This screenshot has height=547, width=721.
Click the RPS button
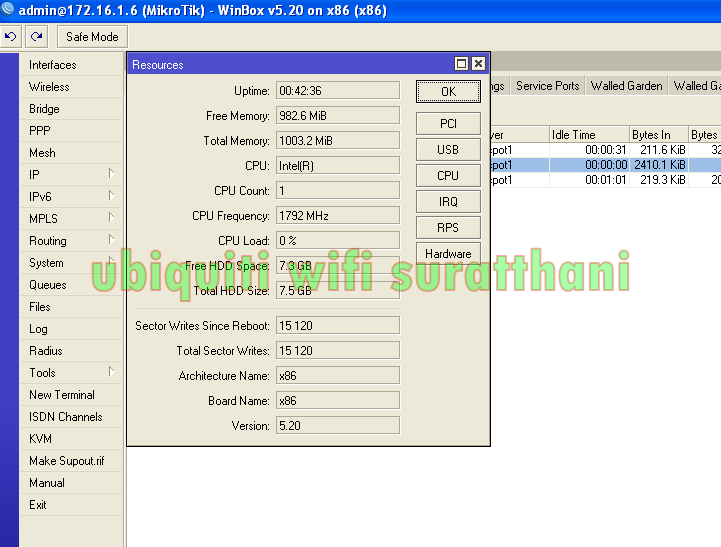click(448, 228)
